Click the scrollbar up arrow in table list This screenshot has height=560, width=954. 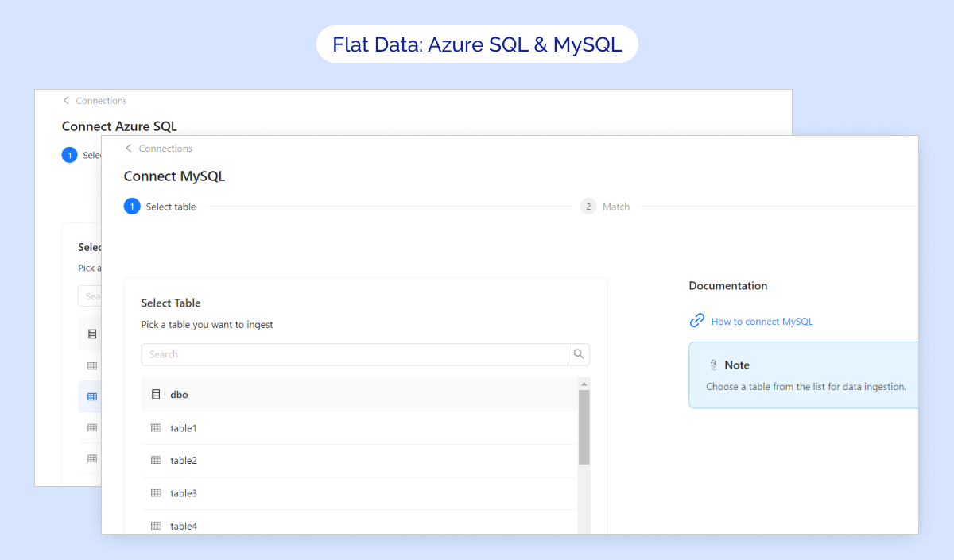(x=584, y=384)
